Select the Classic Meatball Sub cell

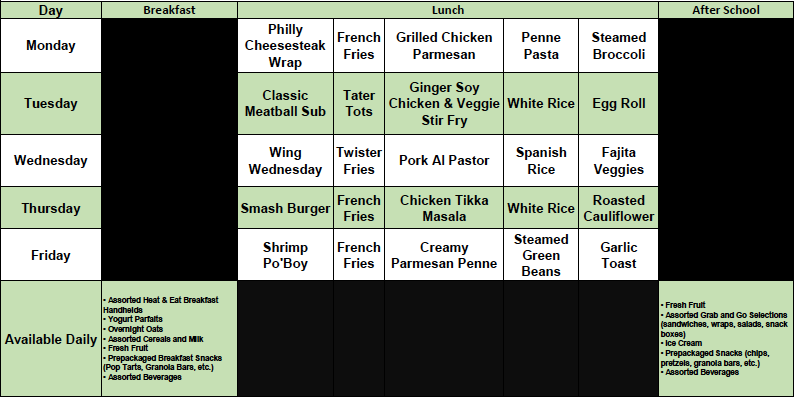click(285, 103)
